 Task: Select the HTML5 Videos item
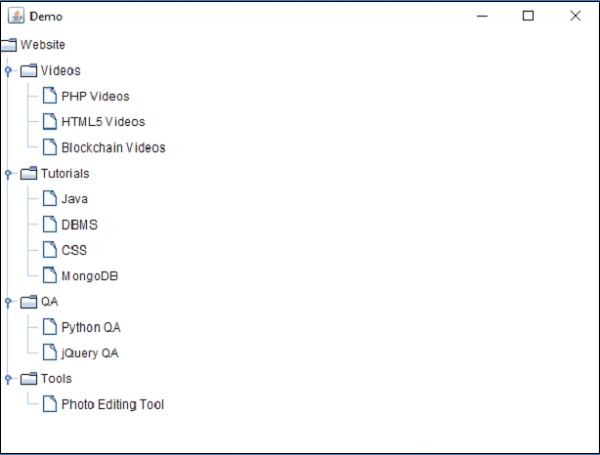tap(103, 122)
